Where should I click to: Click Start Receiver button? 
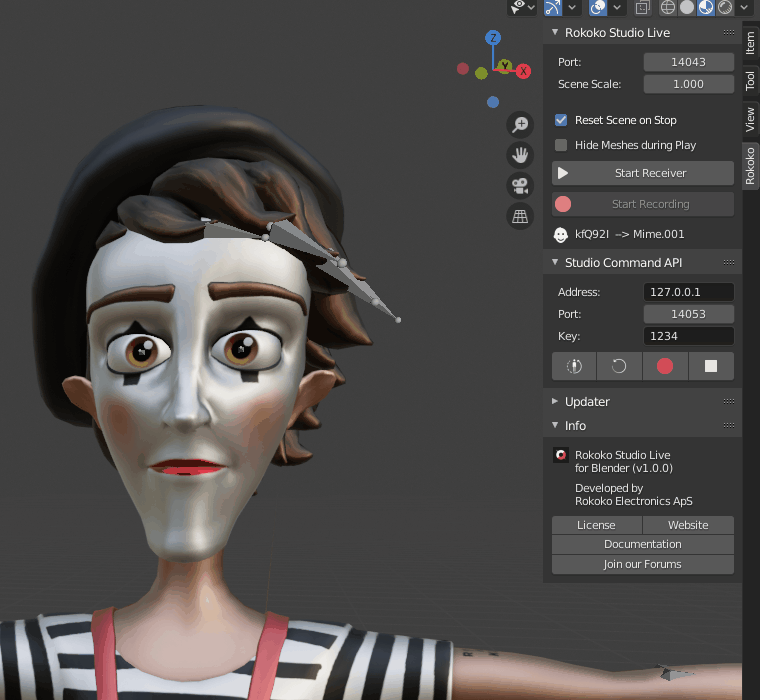[643, 173]
